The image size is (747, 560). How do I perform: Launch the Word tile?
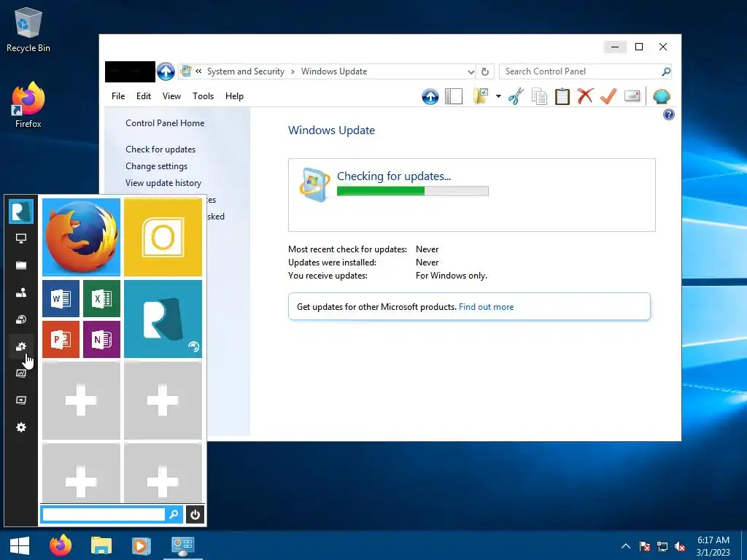pyautogui.click(x=61, y=298)
